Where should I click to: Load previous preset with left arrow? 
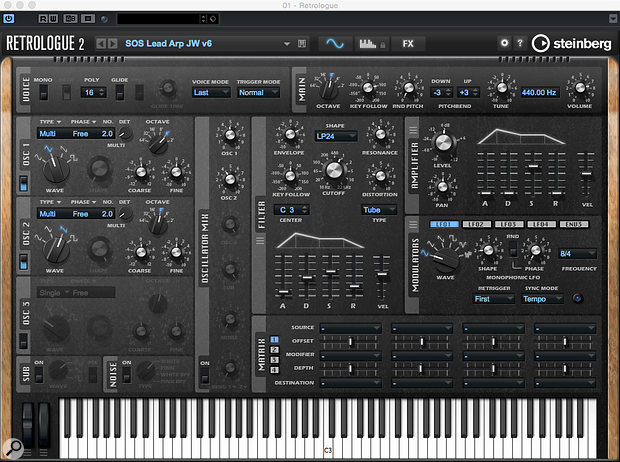point(101,44)
